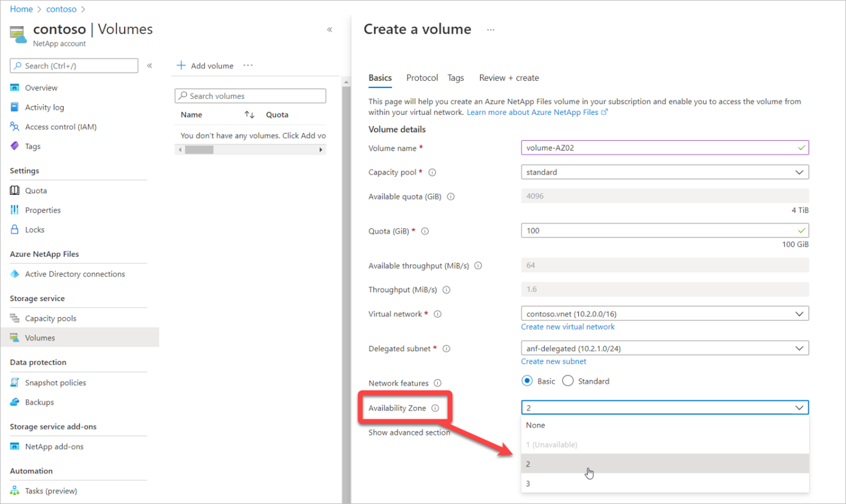Open the Home breadcrumb link
Screen dimensions: 846x504
[21, 9]
